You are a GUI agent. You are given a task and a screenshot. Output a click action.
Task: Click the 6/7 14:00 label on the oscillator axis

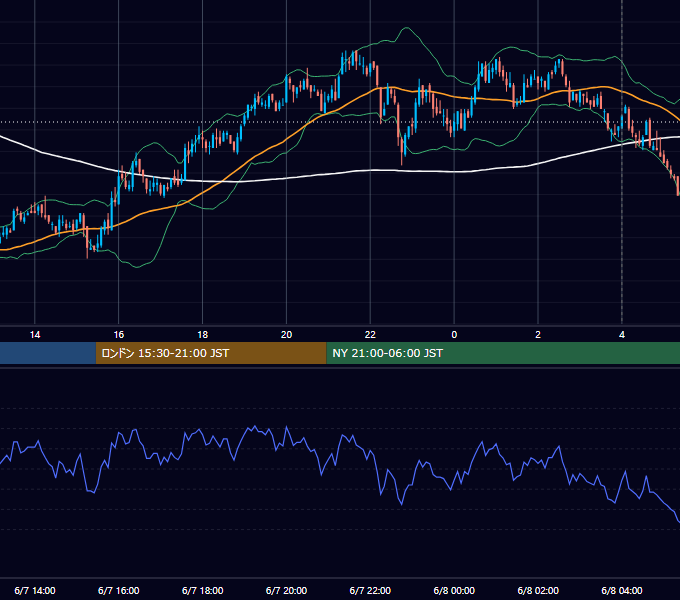[x=35, y=590]
